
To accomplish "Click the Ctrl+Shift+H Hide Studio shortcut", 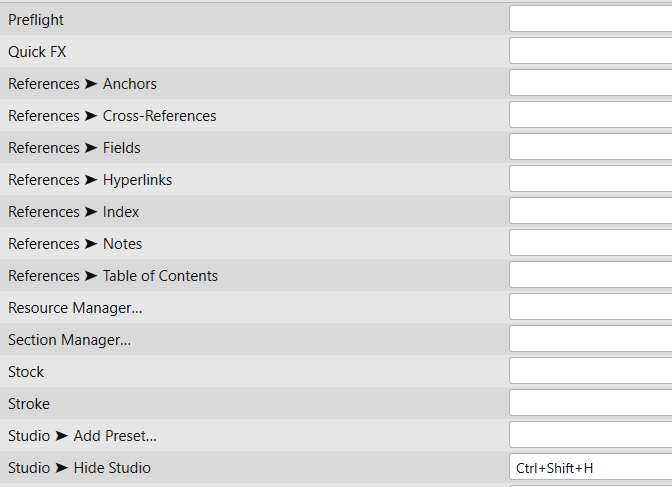I will click(590, 467).
